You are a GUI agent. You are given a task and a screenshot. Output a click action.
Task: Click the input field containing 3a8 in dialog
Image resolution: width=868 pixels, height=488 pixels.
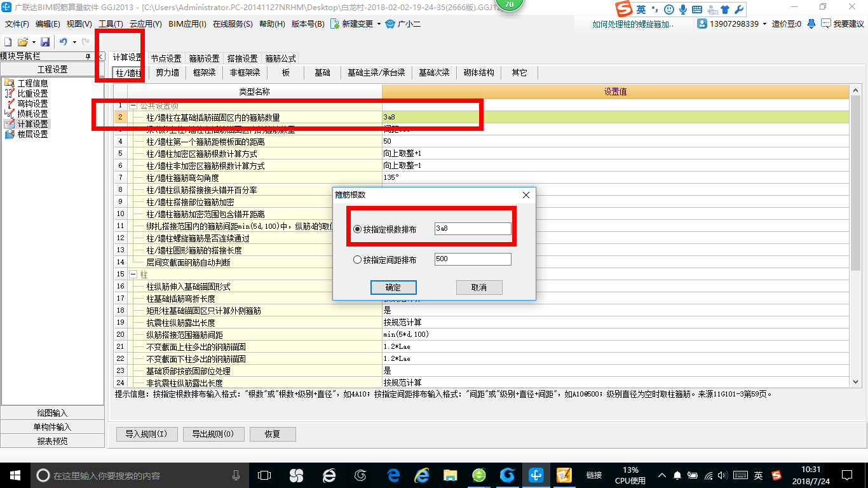coord(473,229)
